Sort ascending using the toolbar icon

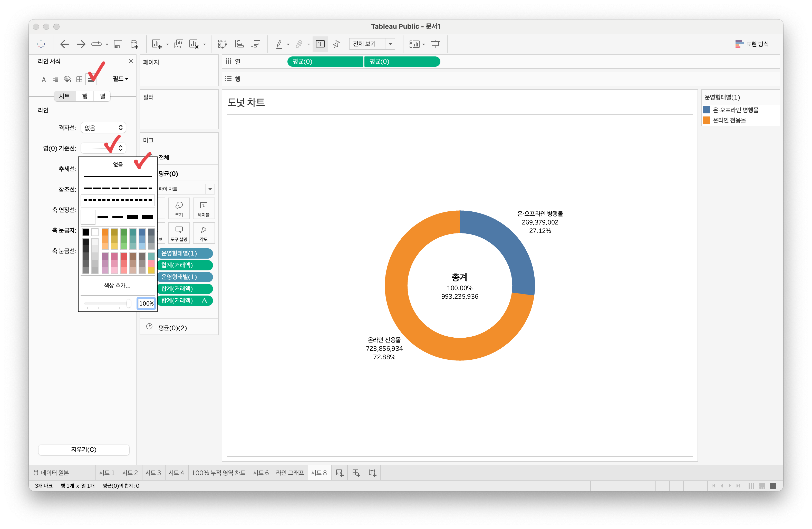239,44
